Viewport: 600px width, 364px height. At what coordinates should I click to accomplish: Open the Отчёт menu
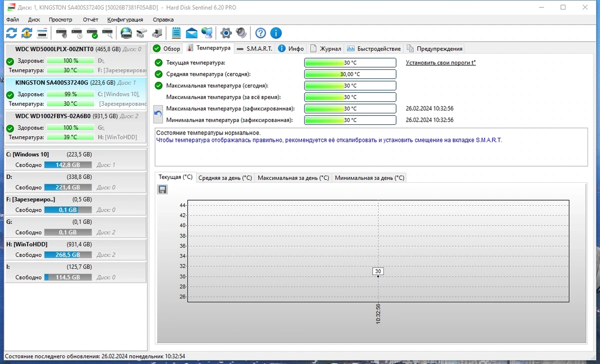(90, 19)
